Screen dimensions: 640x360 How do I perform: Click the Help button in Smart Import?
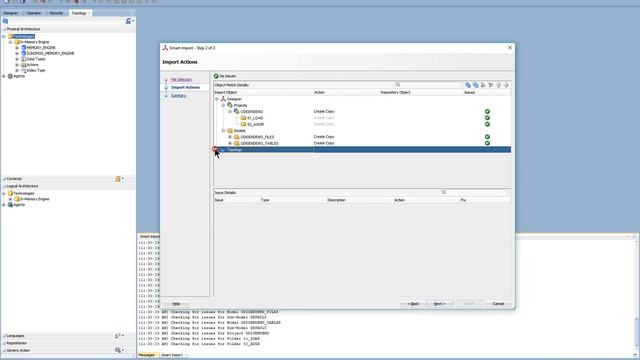click(176, 304)
